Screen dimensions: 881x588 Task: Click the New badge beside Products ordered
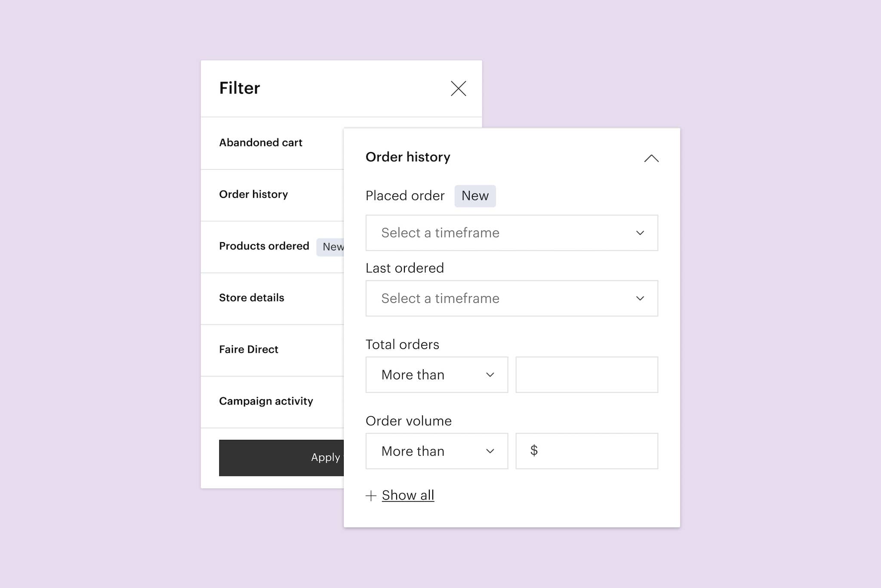[x=331, y=247]
